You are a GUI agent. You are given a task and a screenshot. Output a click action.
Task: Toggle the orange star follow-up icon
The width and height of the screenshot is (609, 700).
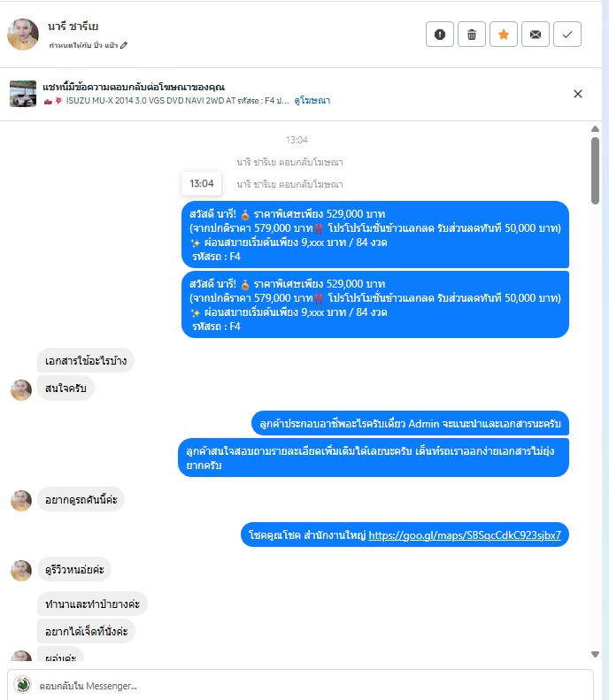tap(504, 35)
